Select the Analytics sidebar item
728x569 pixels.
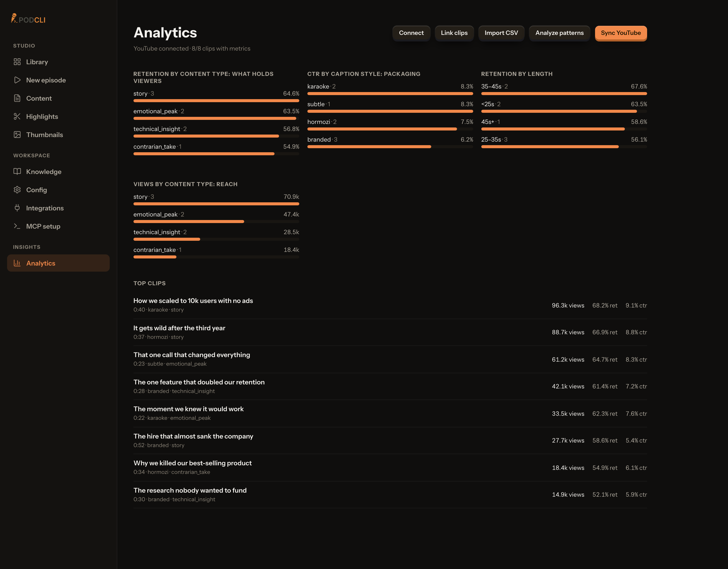(x=58, y=263)
